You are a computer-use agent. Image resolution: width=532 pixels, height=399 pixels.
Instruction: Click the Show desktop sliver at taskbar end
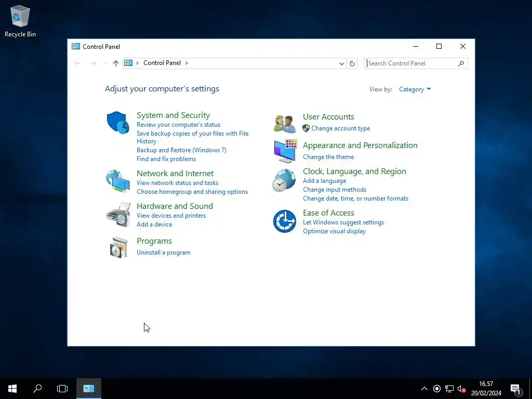click(530, 389)
